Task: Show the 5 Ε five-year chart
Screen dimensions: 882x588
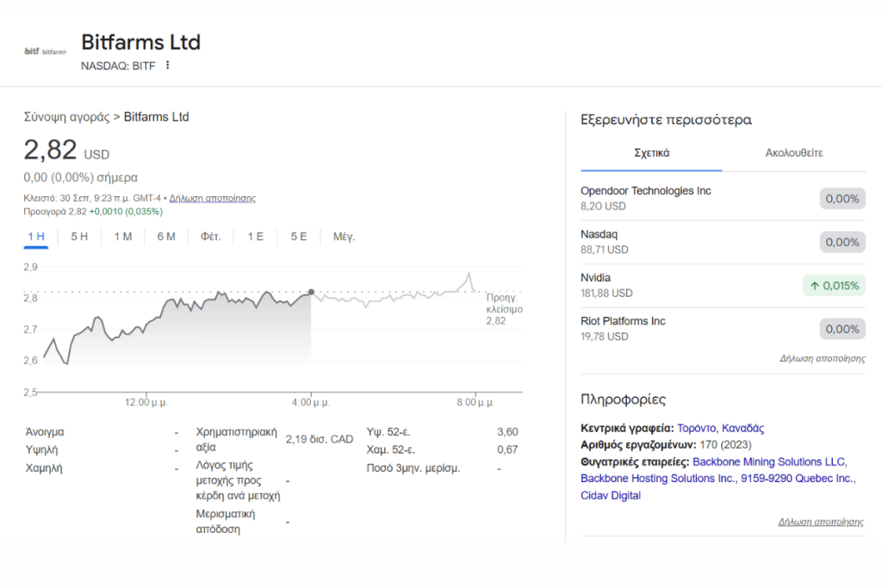Action: (x=299, y=237)
